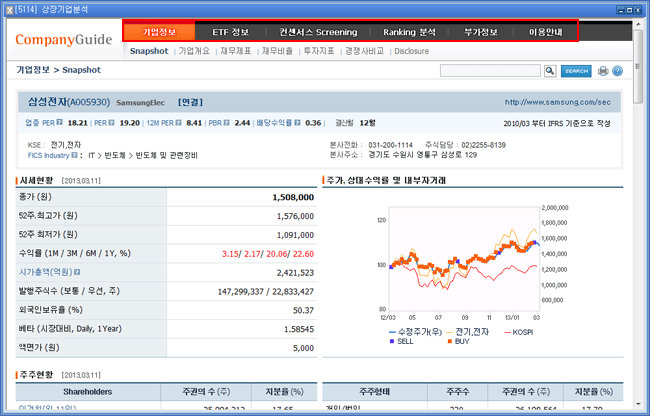
Task: Click the print page icon
Action: [x=602, y=71]
